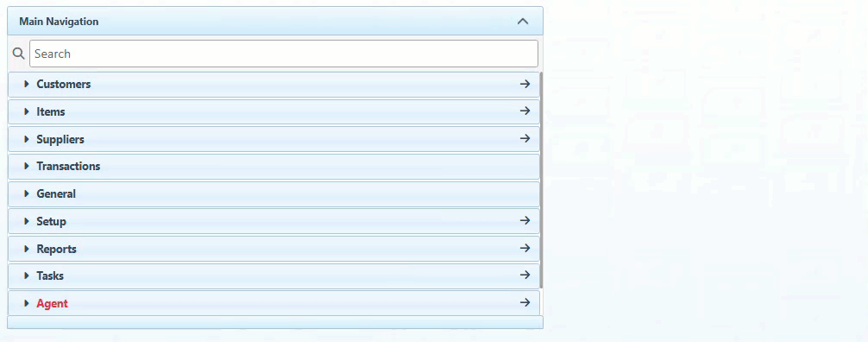Image resolution: width=868 pixels, height=342 pixels.
Task: Click the arrow icon on Items row
Action: (x=525, y=111)
